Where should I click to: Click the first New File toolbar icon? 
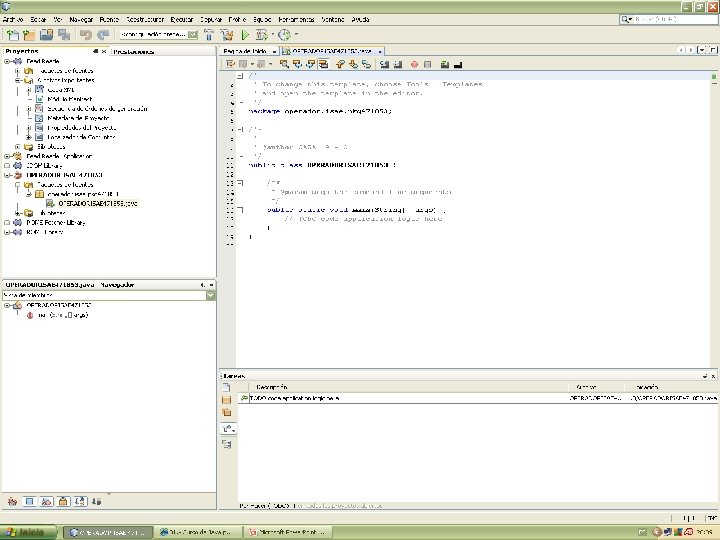(12, 35)
